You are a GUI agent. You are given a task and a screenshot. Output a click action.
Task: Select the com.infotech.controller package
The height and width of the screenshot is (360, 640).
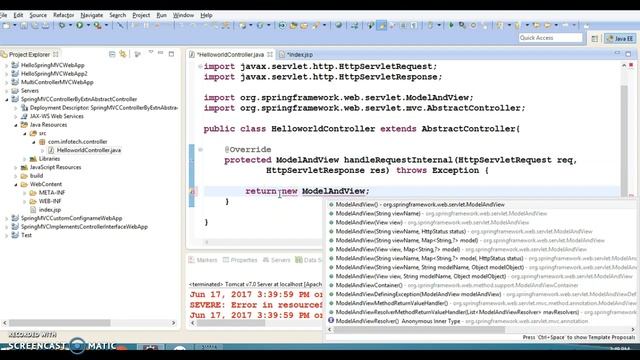click(78, 142)
